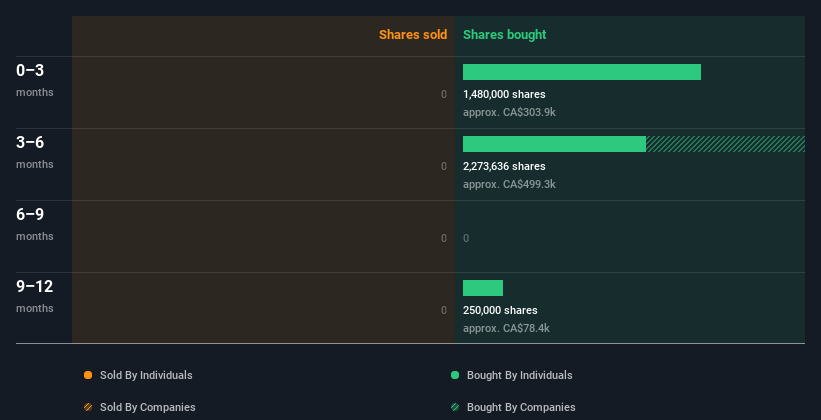Viewport: 821px width, 420px height.
Task: Click the shares sold zero in 9–12 months row
Action: (444, 310)
